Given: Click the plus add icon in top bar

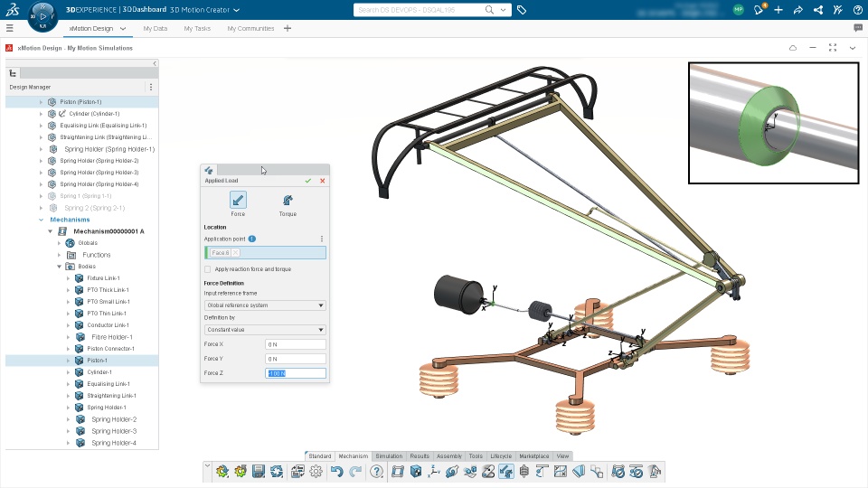Looking at the screenshot, I should (778, 9).
